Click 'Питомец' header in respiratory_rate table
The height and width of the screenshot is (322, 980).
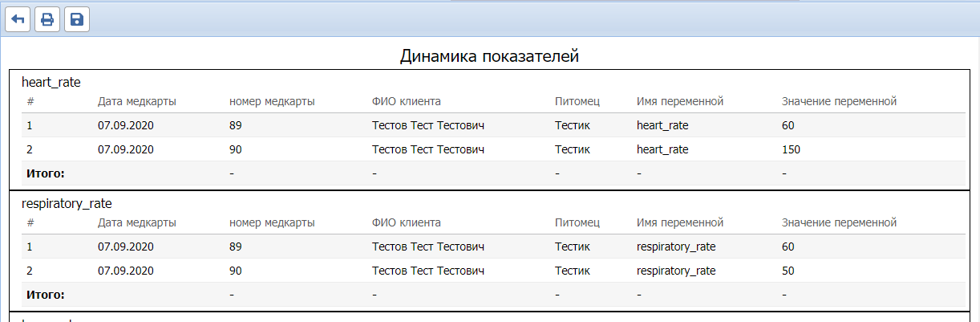[x=577, y=222]
